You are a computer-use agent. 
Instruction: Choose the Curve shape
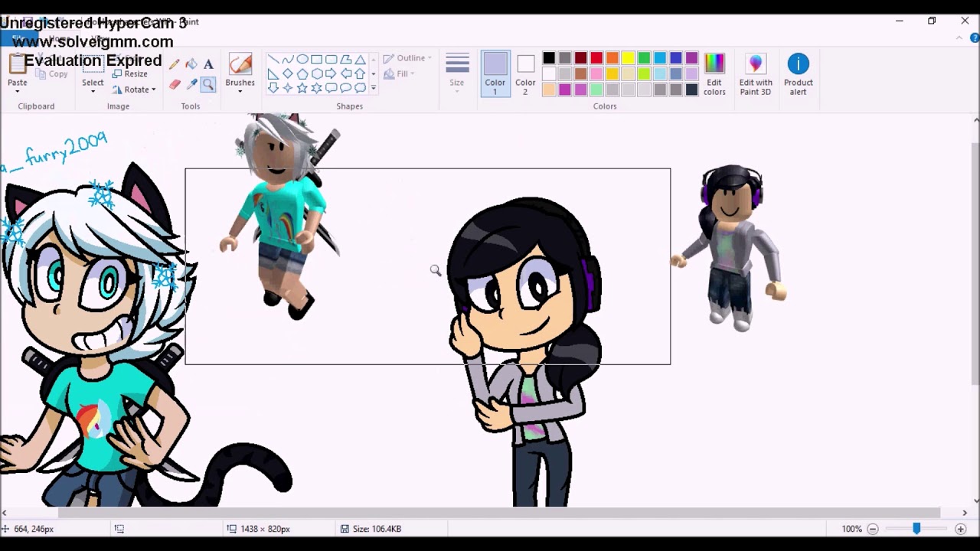pos(288,60)
